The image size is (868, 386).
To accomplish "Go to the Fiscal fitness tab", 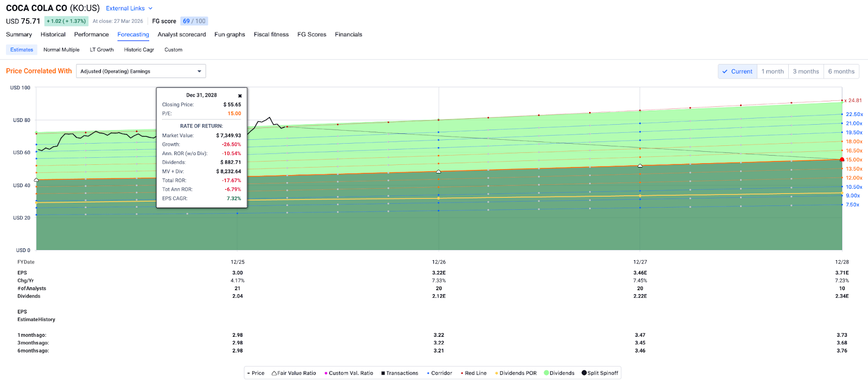I will tap(271, 34).
